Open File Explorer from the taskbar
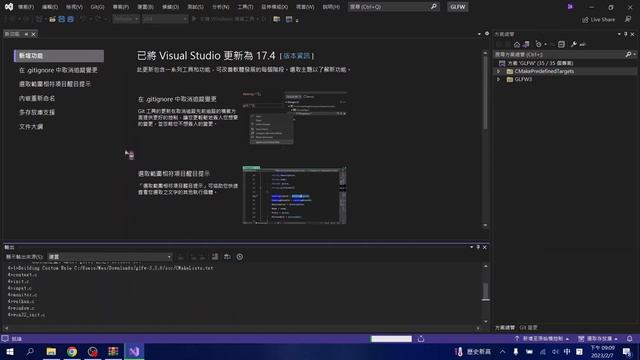This screenshot has width=640, height=360. point(51,351)
